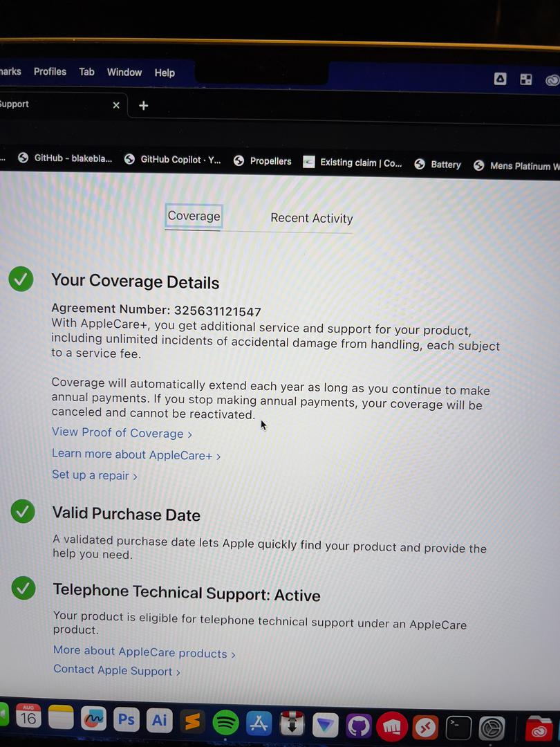This screenshot has height=747, width=560.
Task: Click View Proof of Coverage link
Action: (x=122, y=432)
